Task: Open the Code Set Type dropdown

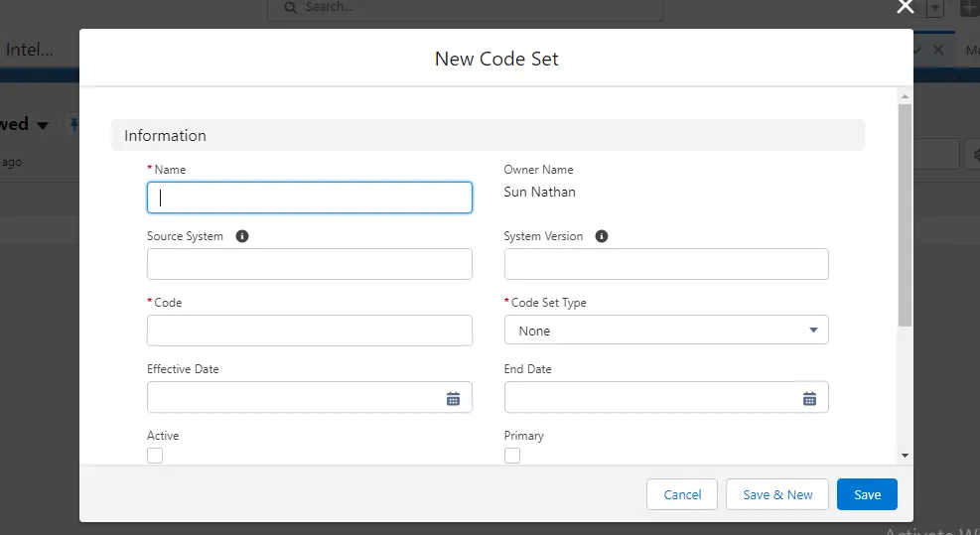Action: [x=666, y=330]
